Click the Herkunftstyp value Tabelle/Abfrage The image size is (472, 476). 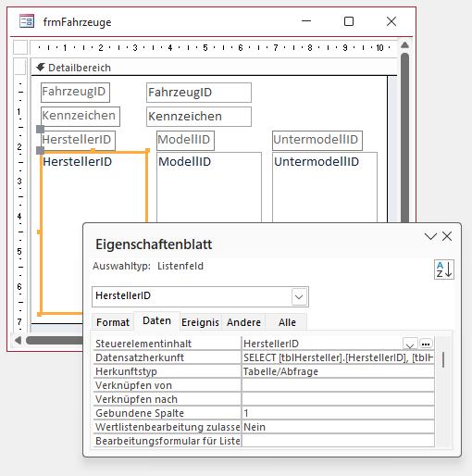[x=338, y=371]
